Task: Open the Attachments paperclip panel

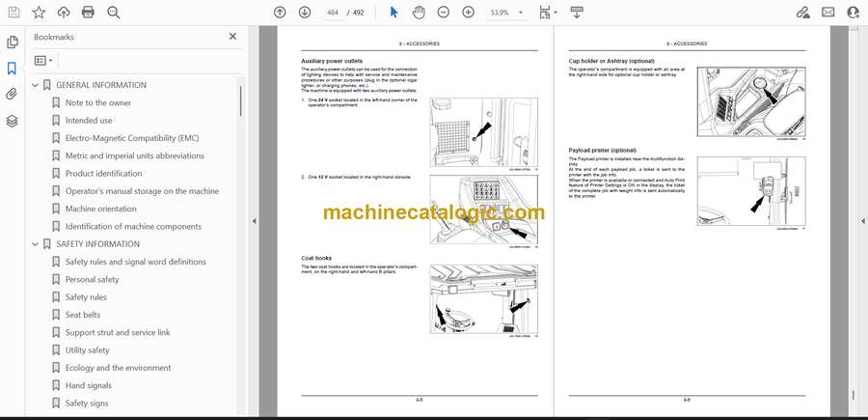Action: tap(13, 95)
